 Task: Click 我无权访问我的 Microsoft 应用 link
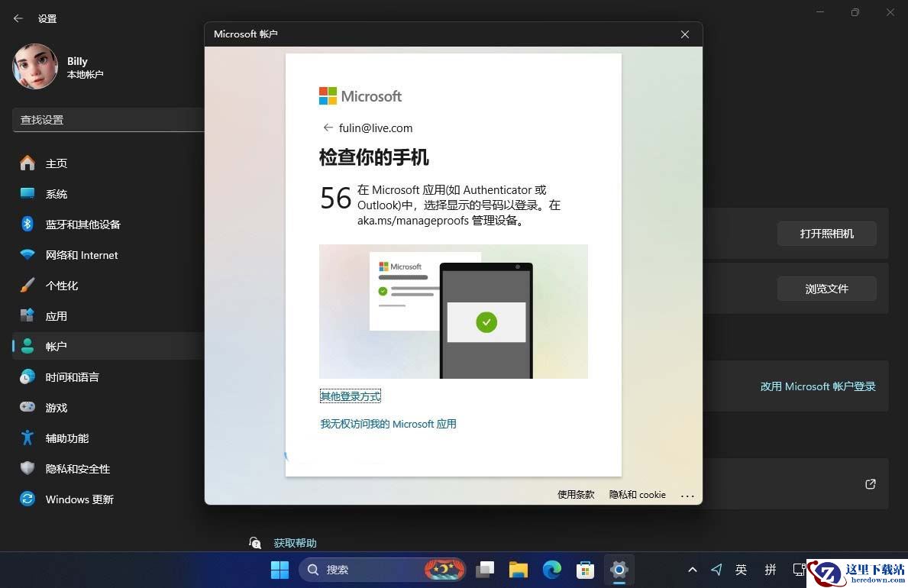tap(389, 424)
